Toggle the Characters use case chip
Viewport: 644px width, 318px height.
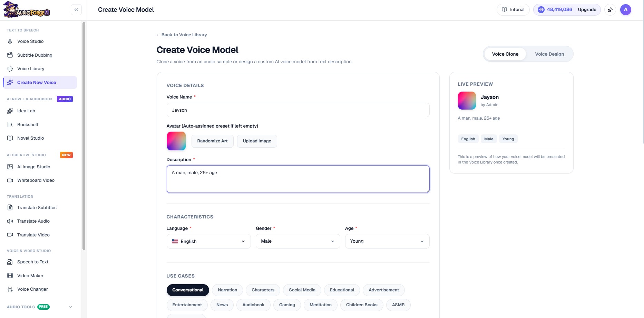[263, 290]
